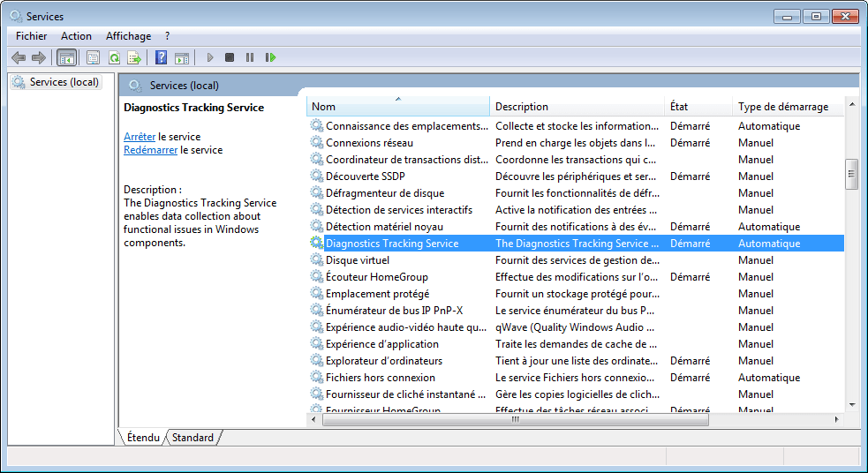Click the Arrêter le service link

(x=140, y=137)
